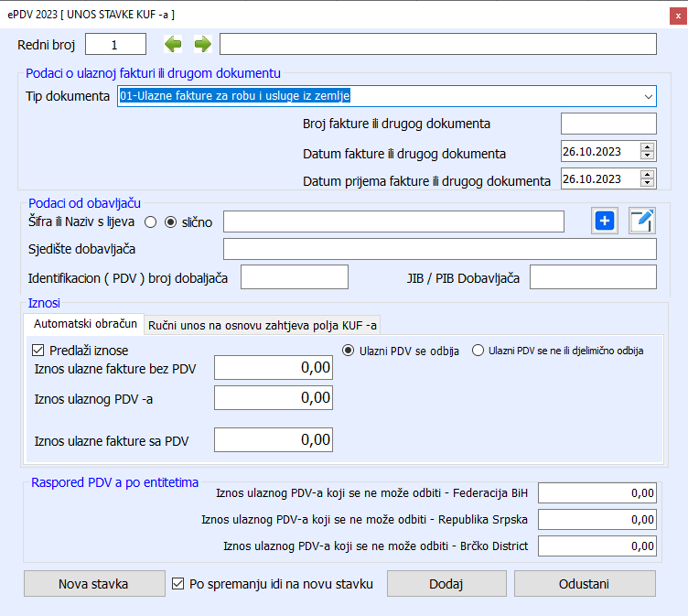Toggle the Predlaži iznose checkbox
688x616 pixels.
click(x=38, y=351)
